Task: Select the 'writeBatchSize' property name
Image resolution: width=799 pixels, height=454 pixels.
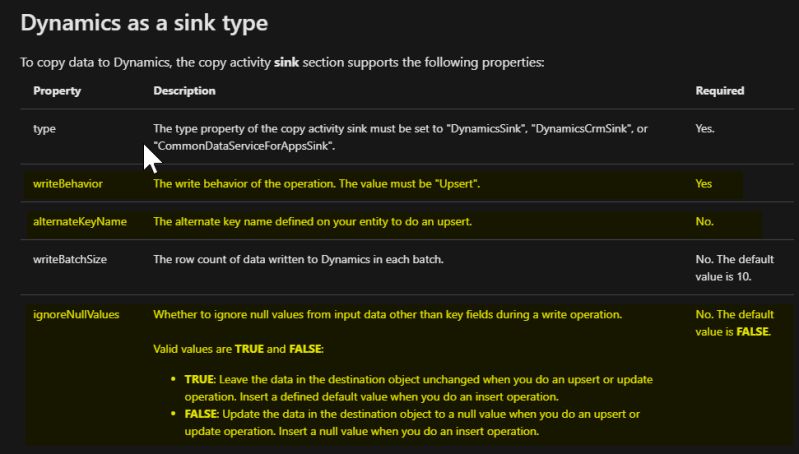Action: click(x=70, y=259)
